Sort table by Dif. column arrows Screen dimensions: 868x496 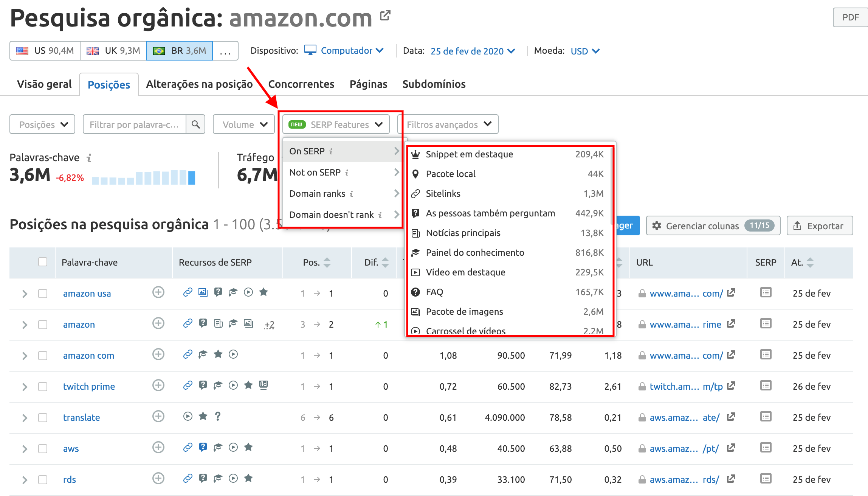tap(385, 263)
